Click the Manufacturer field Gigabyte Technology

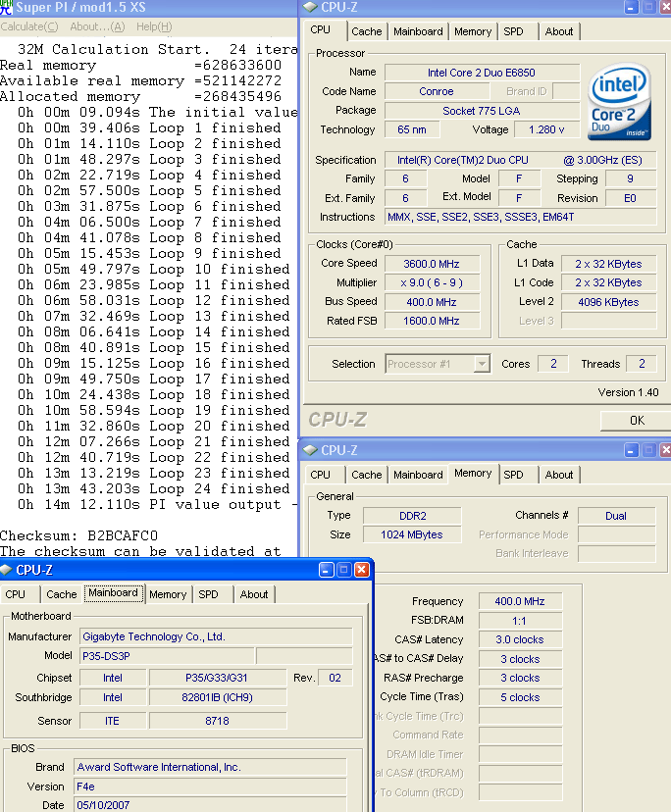tap(216, 636)
